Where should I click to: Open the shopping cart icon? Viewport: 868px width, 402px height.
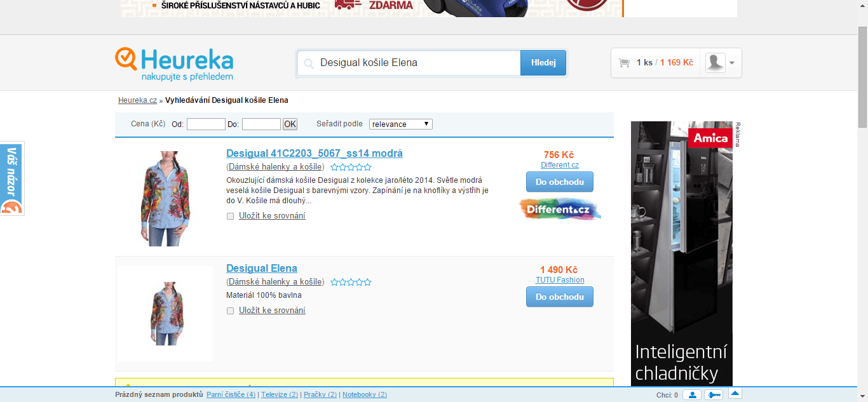pos(624,63)
